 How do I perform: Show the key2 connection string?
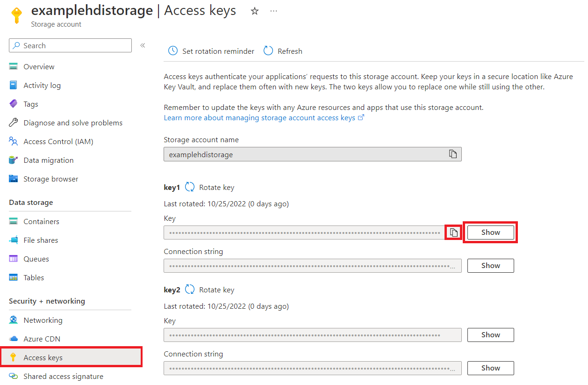pos(490,368)
